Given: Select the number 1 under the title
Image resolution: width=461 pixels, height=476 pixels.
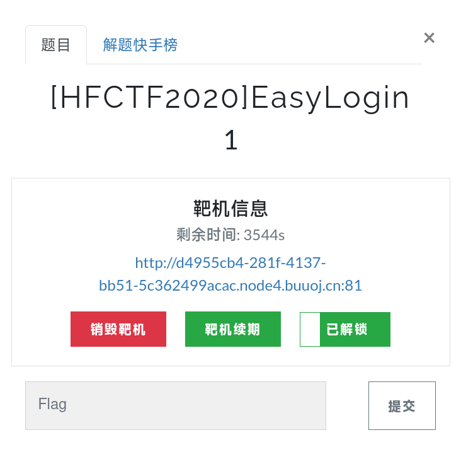Looking at the screenshot, I should click(x=230, y=140).
